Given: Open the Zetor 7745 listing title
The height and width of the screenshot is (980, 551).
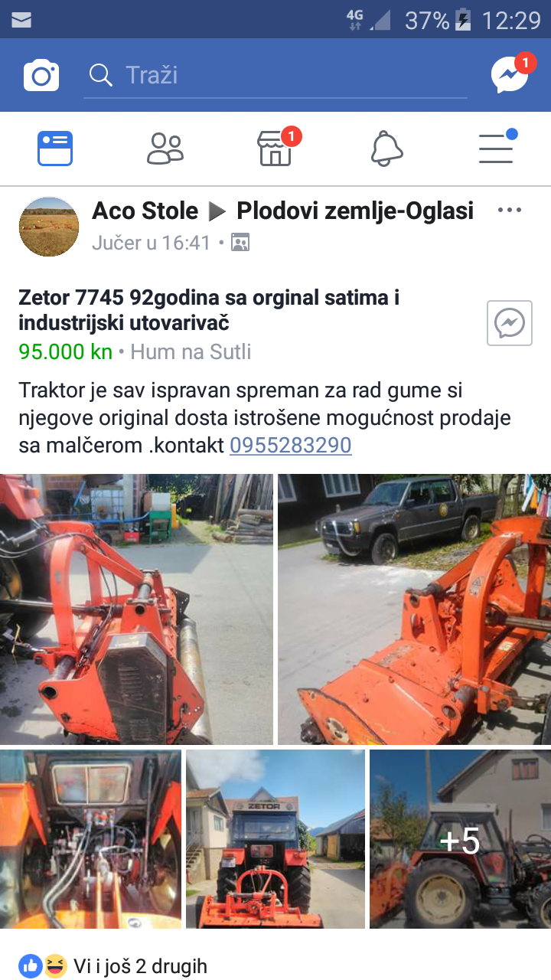Looking at the screenshot, I should [209, 309].
